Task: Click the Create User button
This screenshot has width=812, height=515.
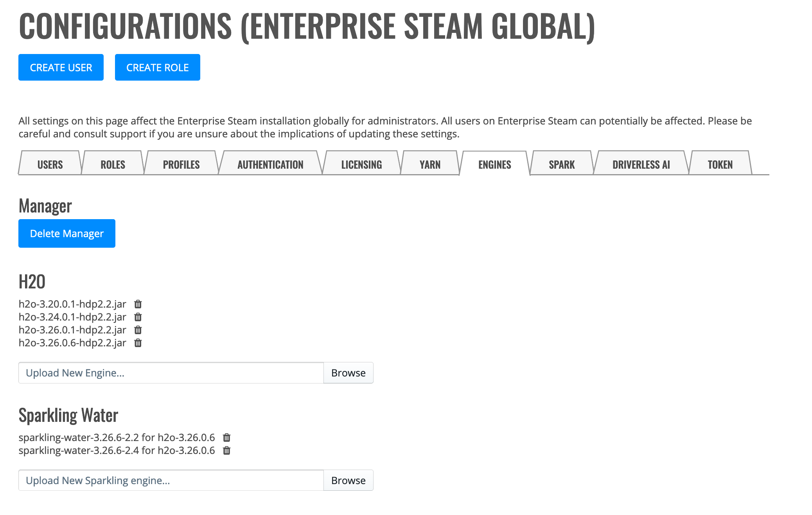Action: click(61, 67)
